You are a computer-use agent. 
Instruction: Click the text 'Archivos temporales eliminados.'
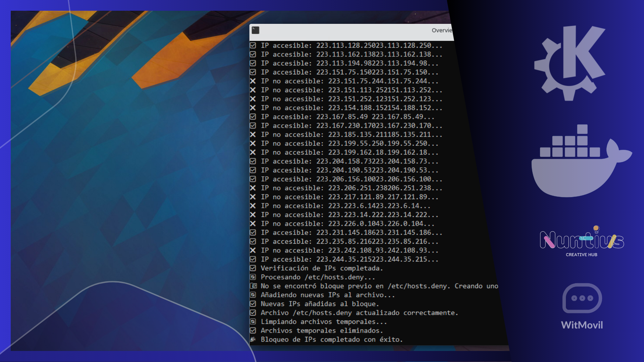pos(322,330)
